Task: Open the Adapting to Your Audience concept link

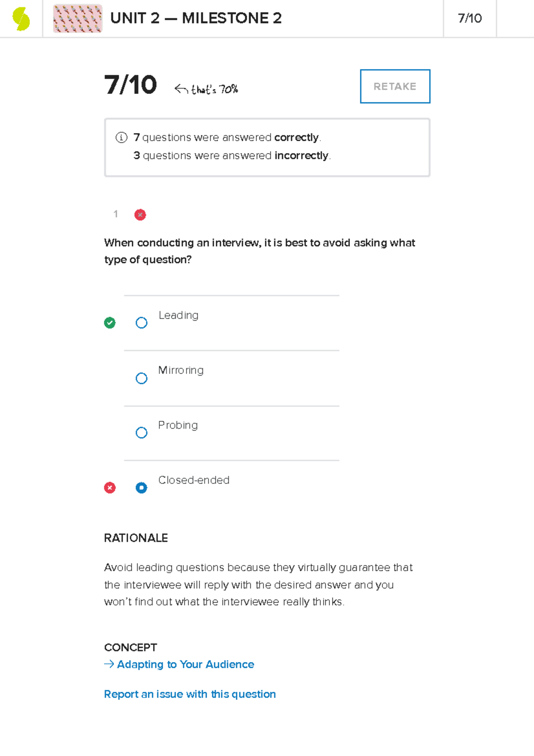Action: (185, 664)
